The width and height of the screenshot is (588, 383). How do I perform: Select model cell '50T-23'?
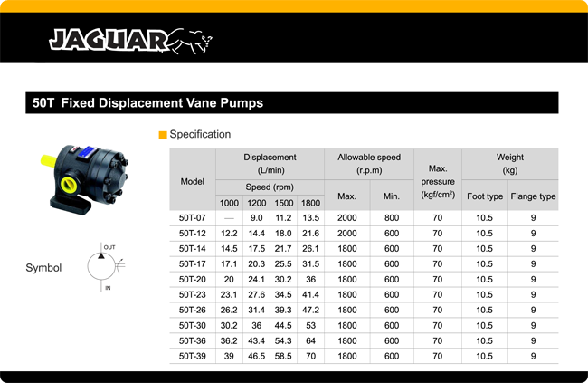[193, 295]
